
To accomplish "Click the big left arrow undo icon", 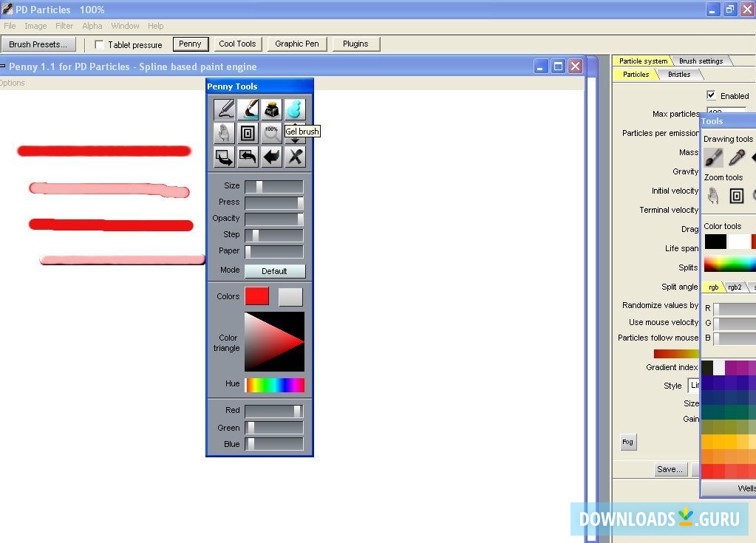I will coord(271,157).
